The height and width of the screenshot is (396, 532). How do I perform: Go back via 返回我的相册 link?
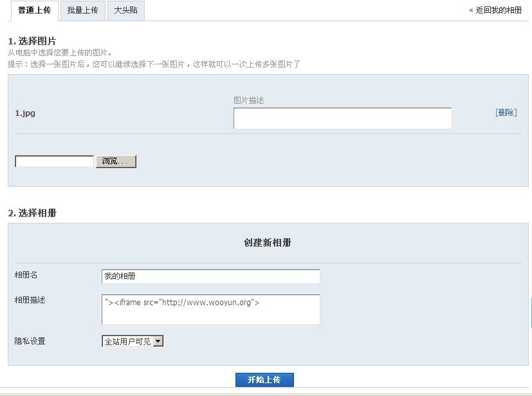(495, 10)
